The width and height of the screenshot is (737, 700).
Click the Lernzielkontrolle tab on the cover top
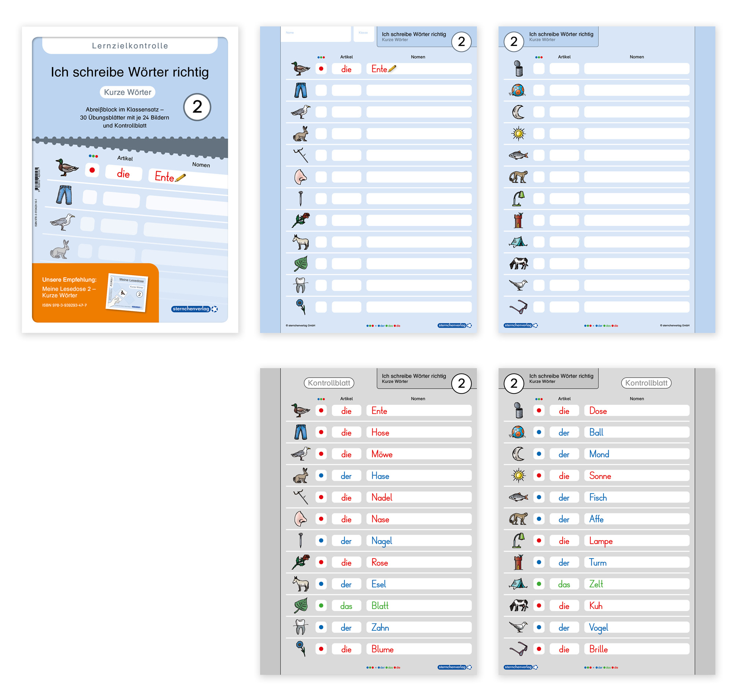[x=129, y=46]
